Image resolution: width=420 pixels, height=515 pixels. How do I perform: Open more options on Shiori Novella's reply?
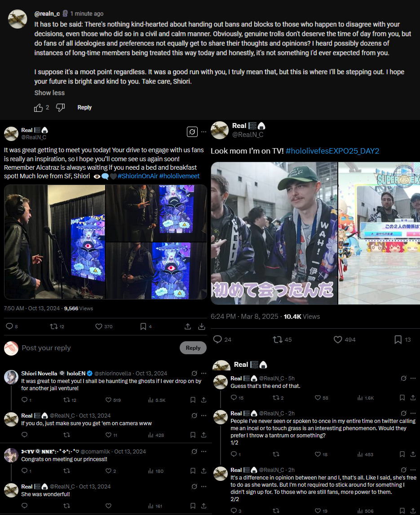(204, 374)
